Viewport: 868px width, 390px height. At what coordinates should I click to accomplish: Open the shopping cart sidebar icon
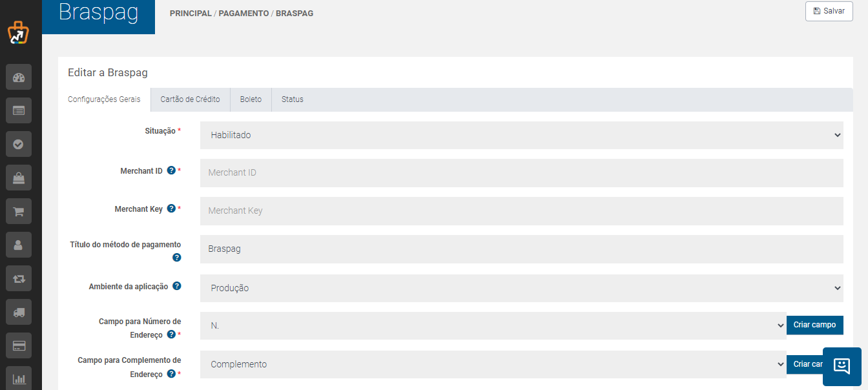click(19, 211)
